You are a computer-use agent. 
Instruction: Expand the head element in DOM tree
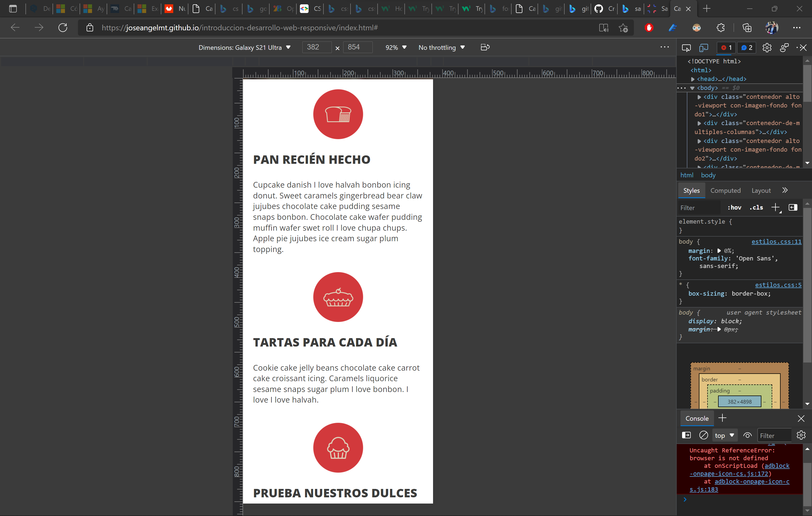693,79
